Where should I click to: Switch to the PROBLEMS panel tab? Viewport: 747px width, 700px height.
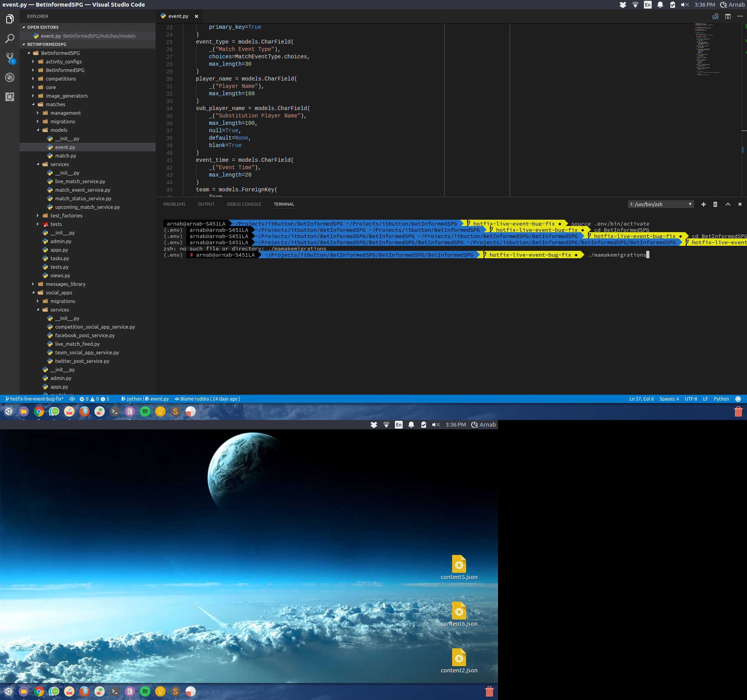pos(174,204)
